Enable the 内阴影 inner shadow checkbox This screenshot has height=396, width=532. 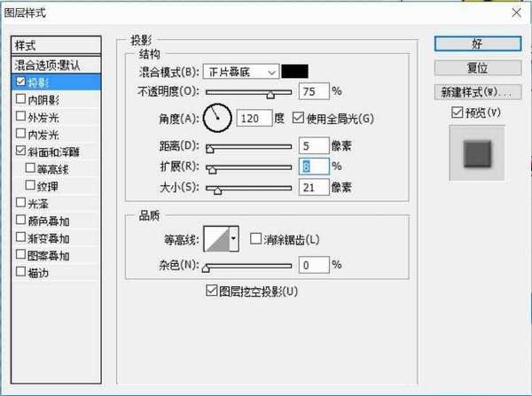pos(21,99)
